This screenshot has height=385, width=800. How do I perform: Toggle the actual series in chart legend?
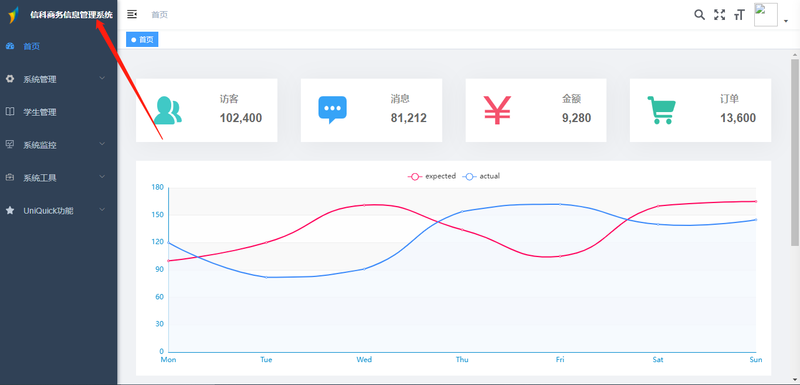481,176
